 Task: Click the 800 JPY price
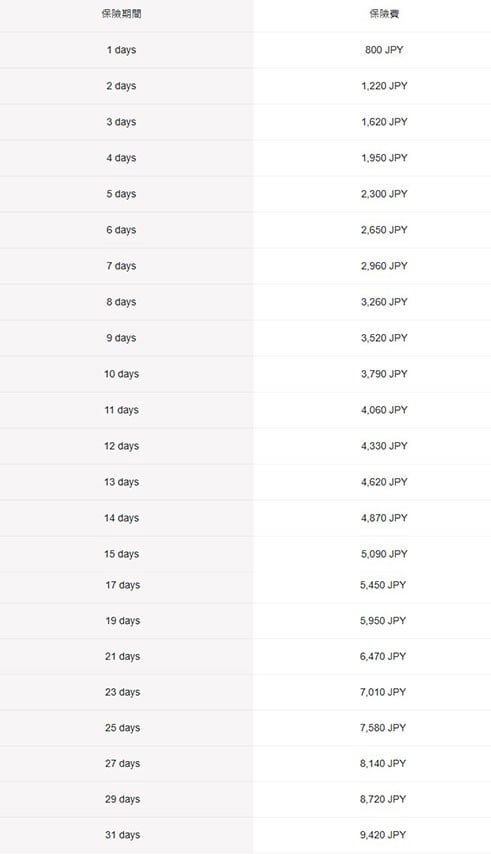(x=384, y=50)
